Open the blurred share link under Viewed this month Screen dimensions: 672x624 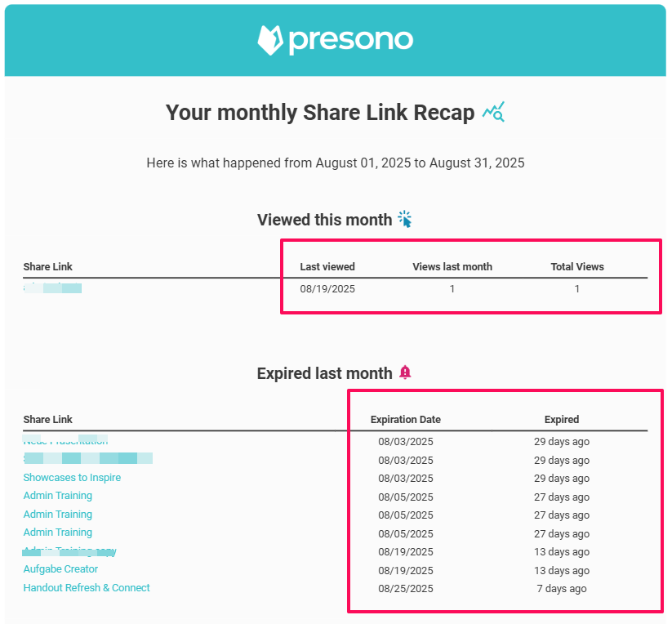point(53,288)
